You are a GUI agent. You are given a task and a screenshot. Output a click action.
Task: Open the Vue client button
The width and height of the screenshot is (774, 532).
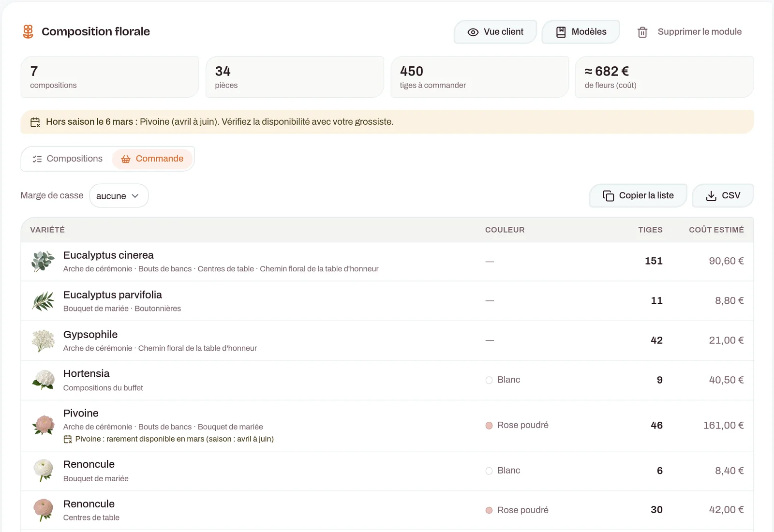click(x=495, y=32)
